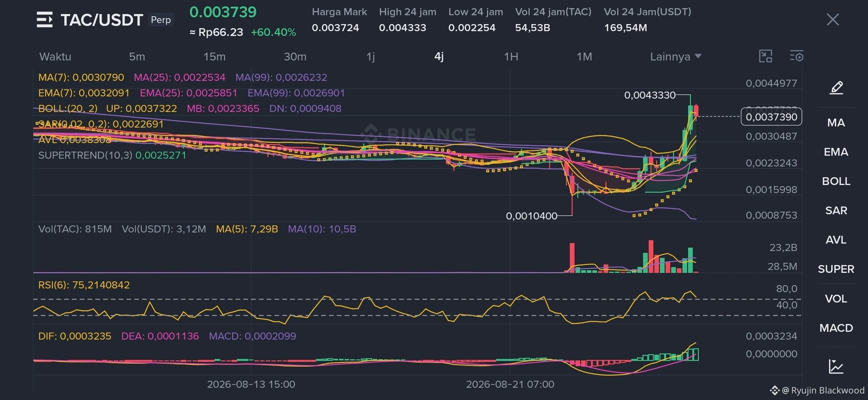The height and width of the screenshot is (400, 868).
Task: Tap the Ryujin Blackwood author tag
Action: 817,390
